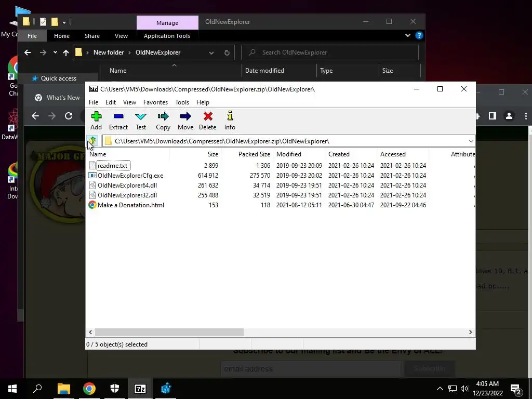The image size is (532, 399).
Task: Select the Copy tool in 7-Zip
Action: (x=163, y=121)
